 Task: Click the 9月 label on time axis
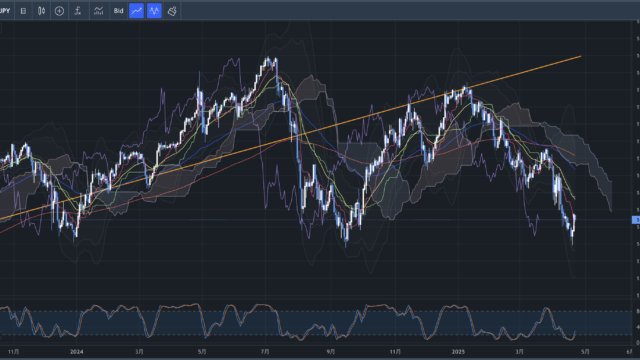coord(331,352)
